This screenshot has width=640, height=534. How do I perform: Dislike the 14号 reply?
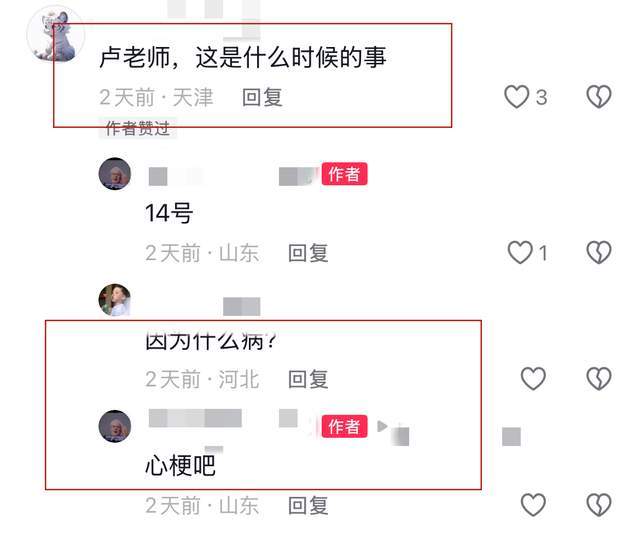coord(599,252)
